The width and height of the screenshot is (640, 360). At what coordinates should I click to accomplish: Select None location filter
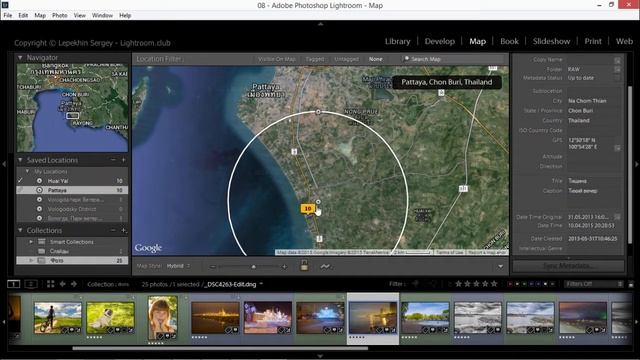[376, 59]
